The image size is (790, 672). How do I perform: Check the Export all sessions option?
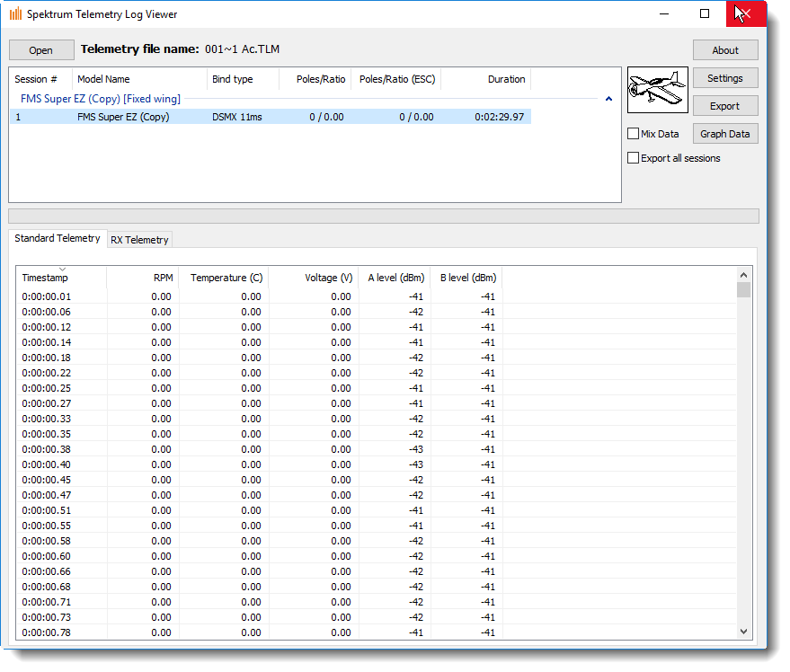tap(634, 158)
